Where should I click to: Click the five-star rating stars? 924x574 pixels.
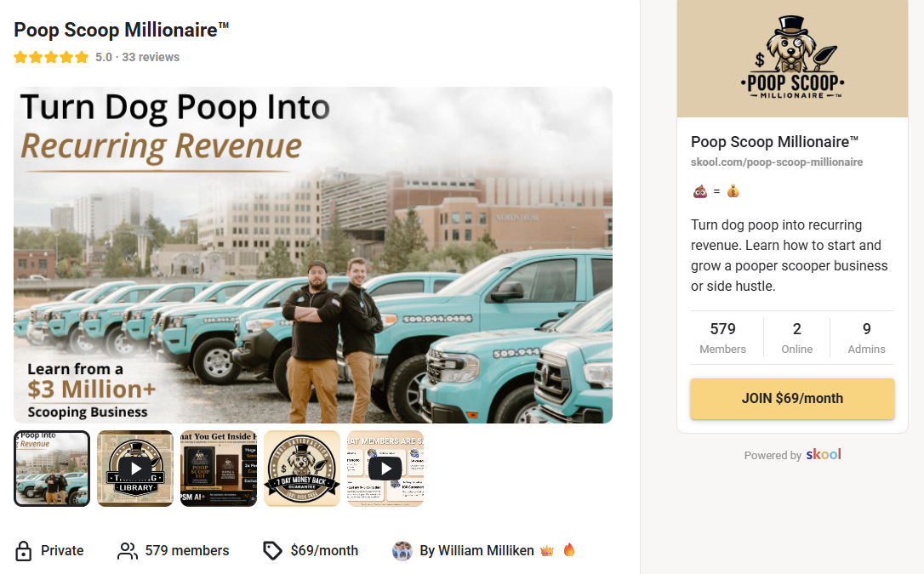(51, 57)
